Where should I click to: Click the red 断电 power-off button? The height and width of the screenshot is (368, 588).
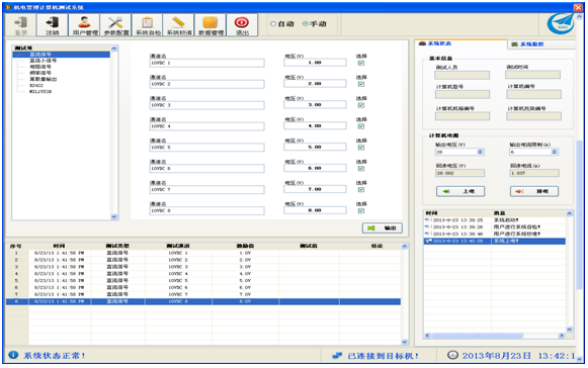[x=534, y=191]
